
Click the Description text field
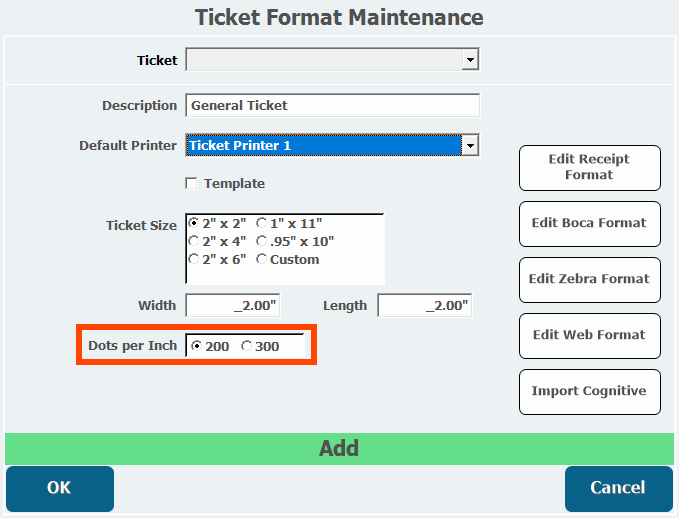tap(332, 105)
